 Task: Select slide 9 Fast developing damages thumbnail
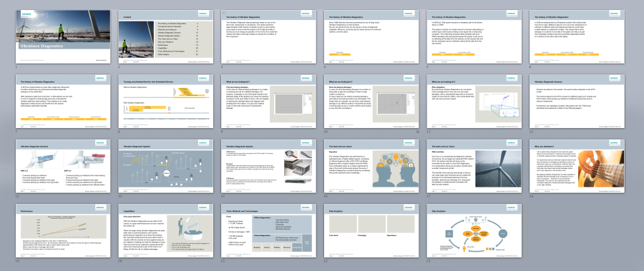point(268,102)
